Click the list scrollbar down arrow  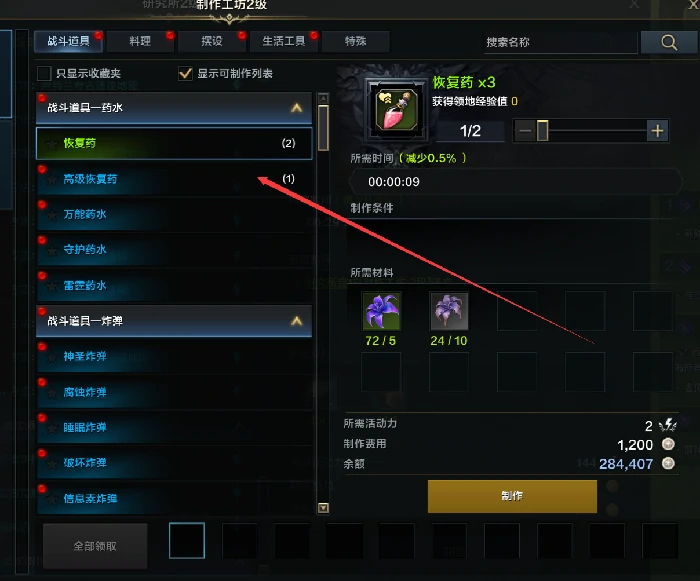[x=323, y=508]
